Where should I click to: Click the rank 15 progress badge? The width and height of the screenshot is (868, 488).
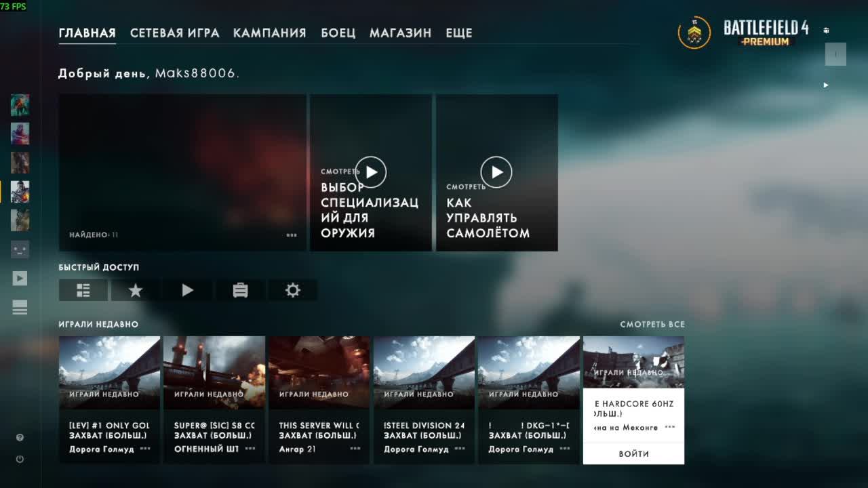[694, 33]
